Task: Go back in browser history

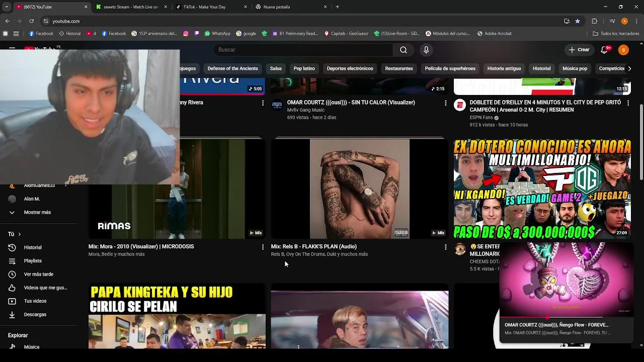Action: [7, 21]
